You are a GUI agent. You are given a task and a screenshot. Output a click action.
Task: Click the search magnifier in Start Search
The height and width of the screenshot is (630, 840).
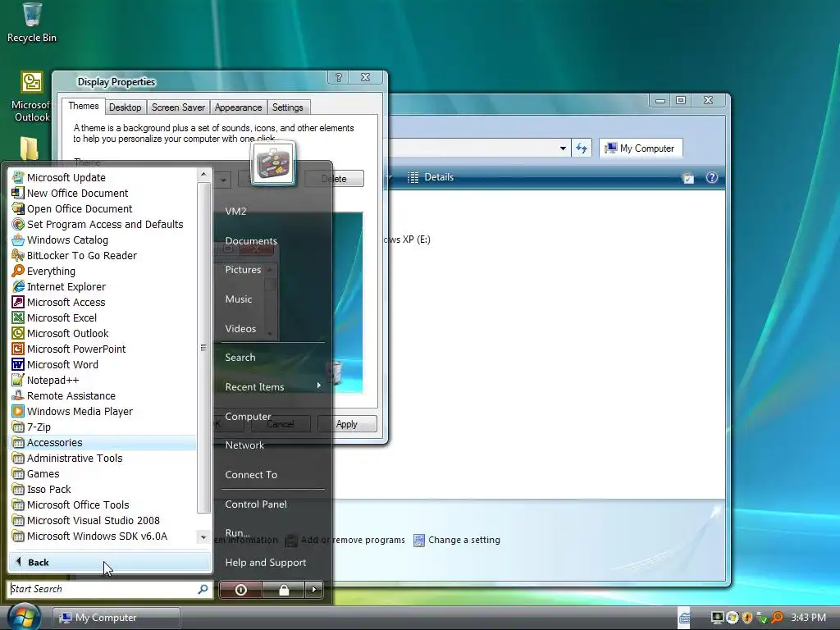pos(203,589)
